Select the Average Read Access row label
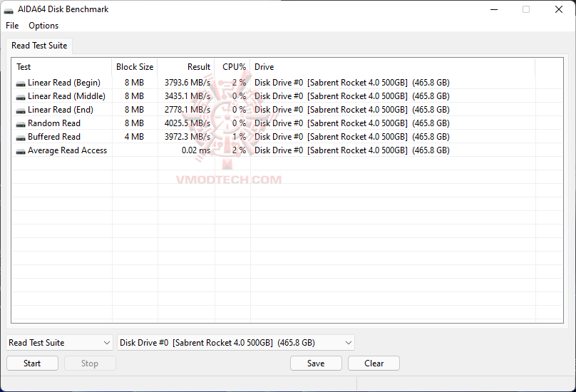 pyautogui.click(x=67, y=150)
